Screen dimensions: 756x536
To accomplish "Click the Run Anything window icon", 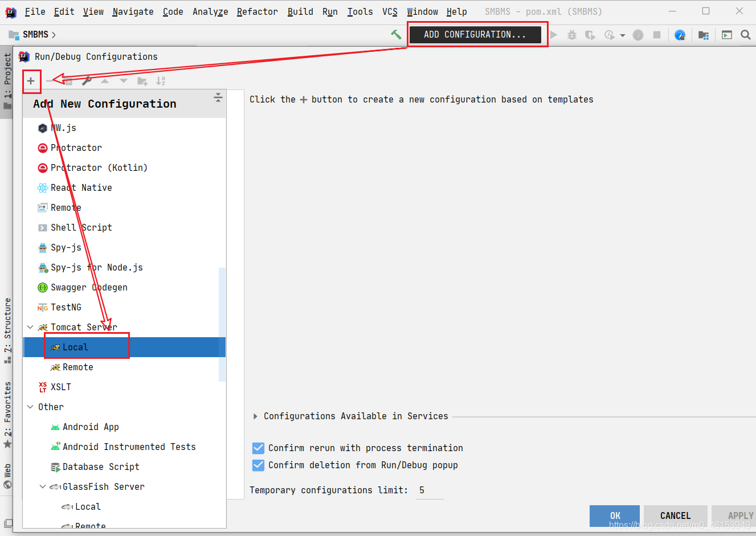I will pos(727,35).
